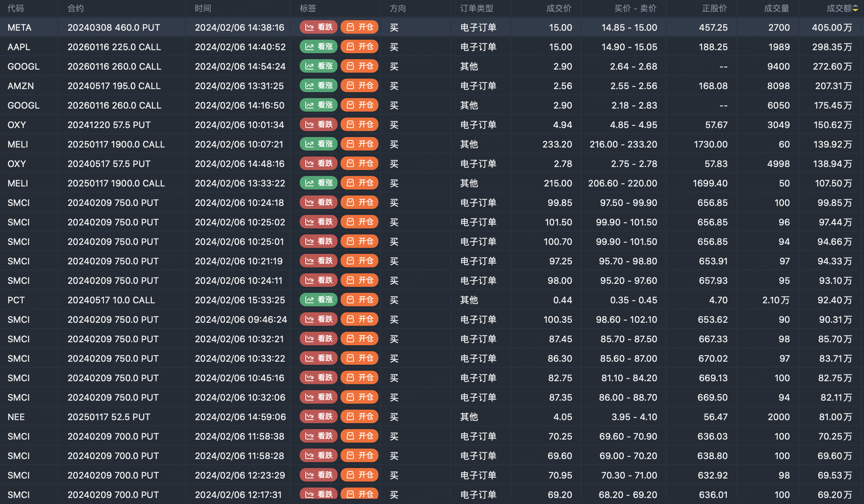Sort by 成交量 column header
Viewport: 864px width, 504px height.
coord(776,9)
